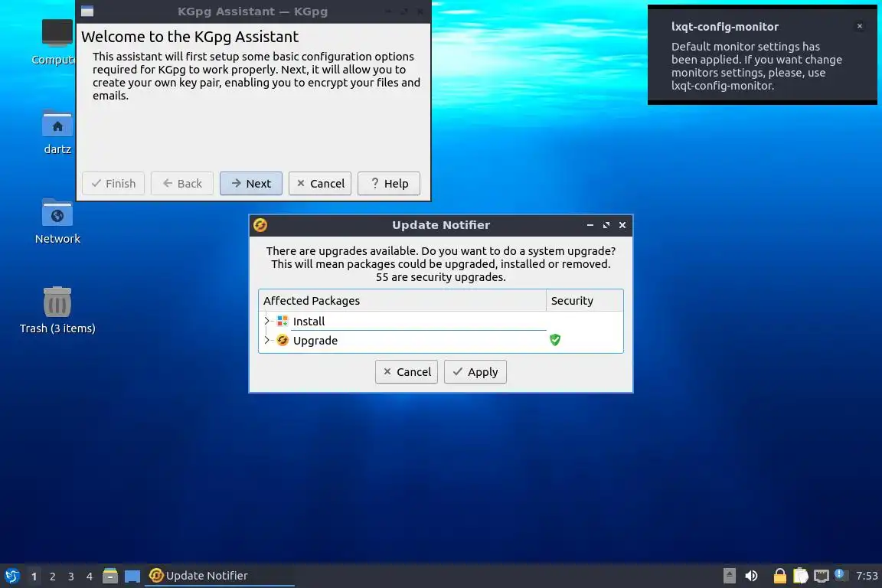Click the Upgrade row's orange icon

click(x=283, y=340)
